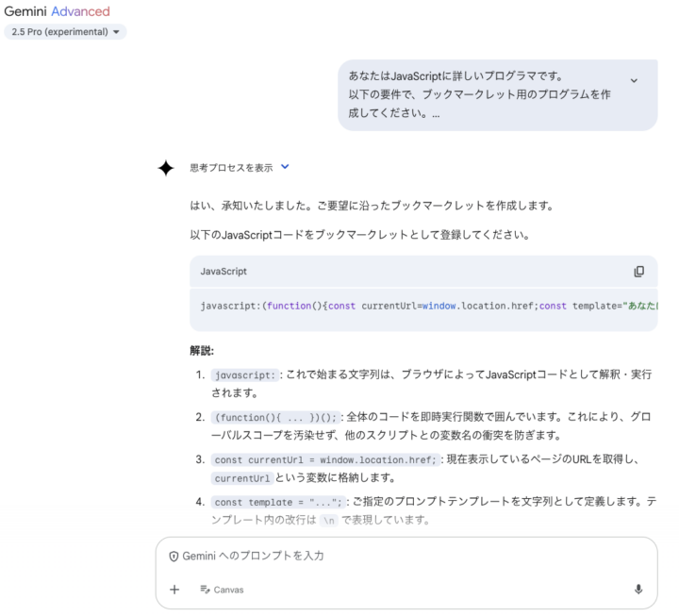Click the user message bubble text
This screenshot has height=616, width=679.
pos(479,95)
